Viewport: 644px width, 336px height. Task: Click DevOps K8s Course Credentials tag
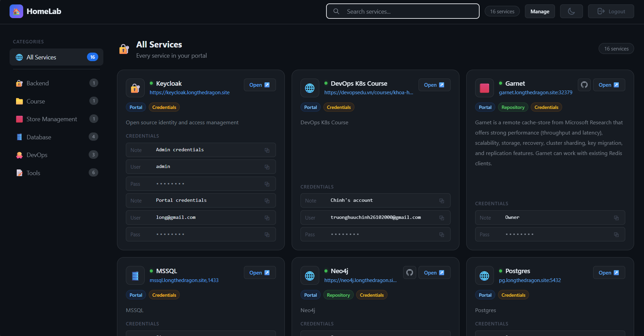tap(339, 107)
